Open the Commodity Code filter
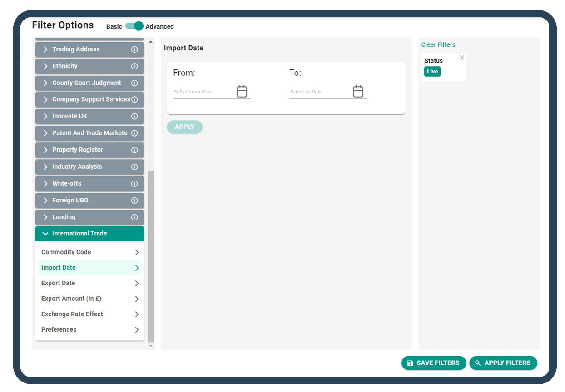This screenshot has height=392, width=565. pos(89,252)
